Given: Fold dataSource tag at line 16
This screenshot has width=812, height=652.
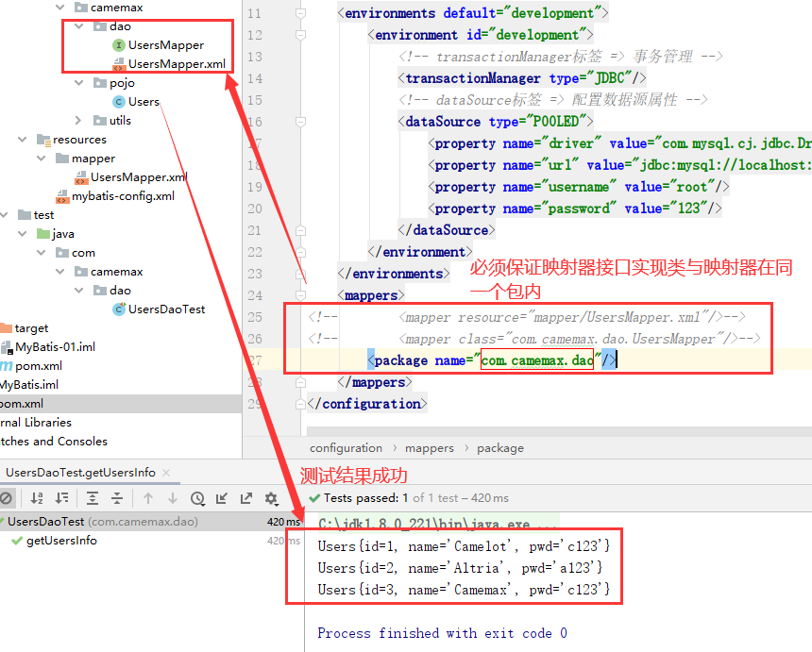Looking at the screenshot, I should pyautogui.click(x=300, y=122).
